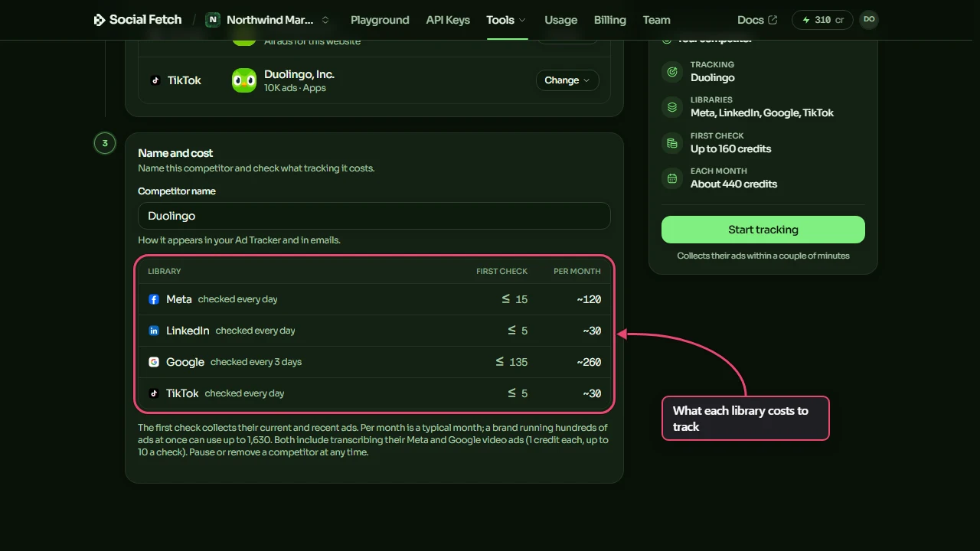The height and width of the screenshot is (551, 980).
Task: Open the Billing page
Action: click(x=609, y=20)
